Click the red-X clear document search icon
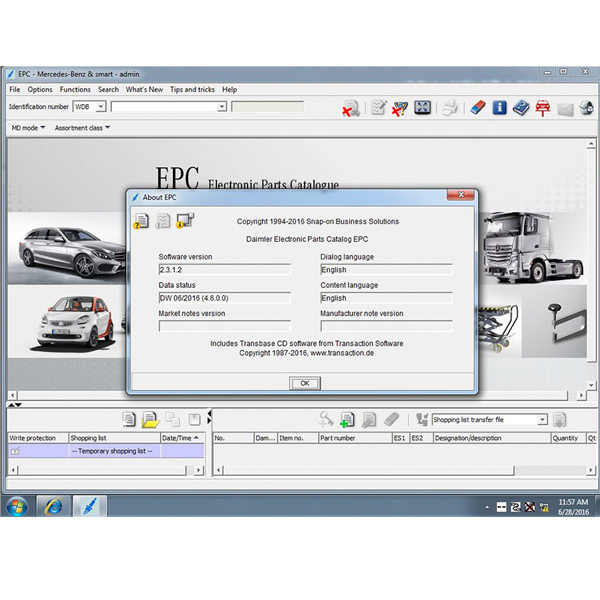Viewport: 600px width, 600px height. [351, 108]
